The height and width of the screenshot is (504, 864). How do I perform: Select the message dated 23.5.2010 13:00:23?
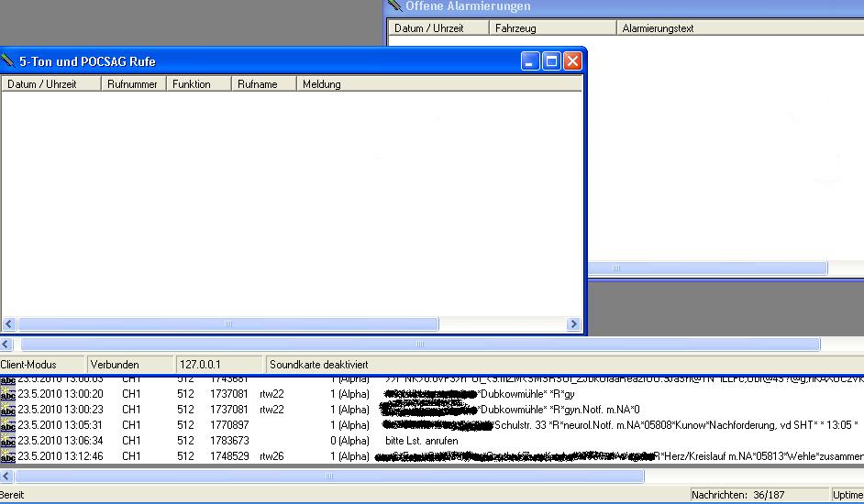point(432,410)
